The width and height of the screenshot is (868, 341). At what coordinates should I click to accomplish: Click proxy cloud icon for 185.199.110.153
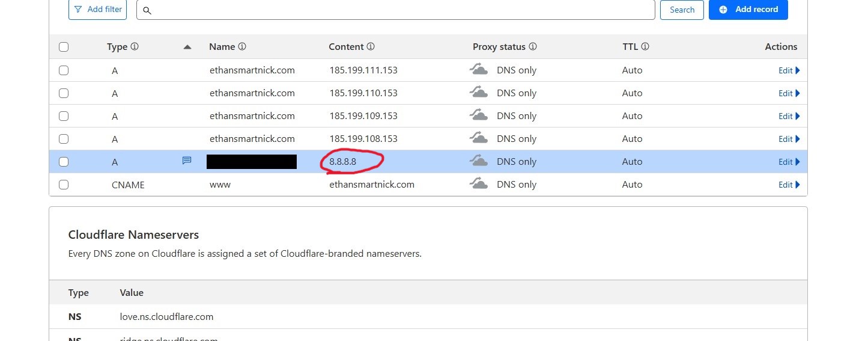478,93
